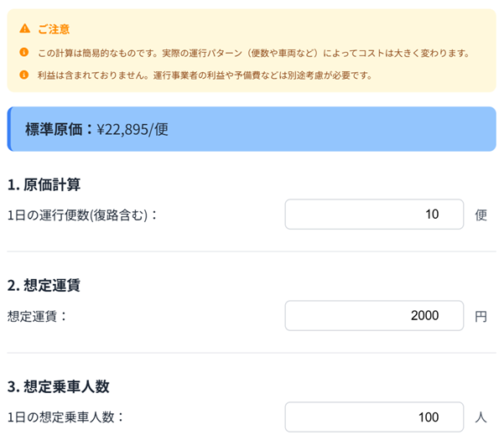Click the 円 unit after the fare field

[x=481, y=316]
